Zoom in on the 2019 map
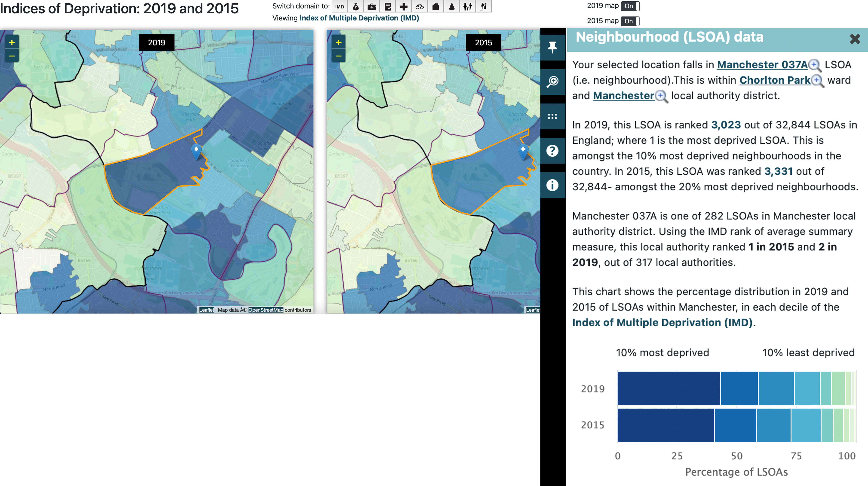The height and width of the screenshot is (486, 868). tap(12, 43)
